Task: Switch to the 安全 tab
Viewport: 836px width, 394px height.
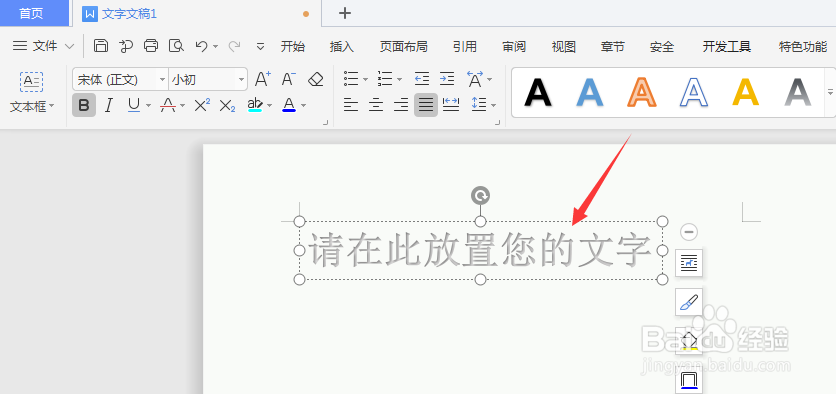Action: [662, 47]
